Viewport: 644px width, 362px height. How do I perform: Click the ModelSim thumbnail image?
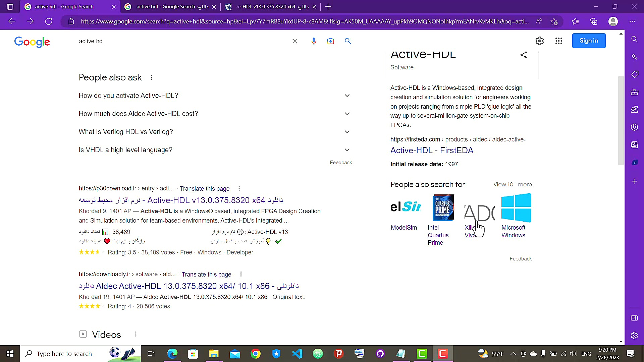tap(406, 207)
